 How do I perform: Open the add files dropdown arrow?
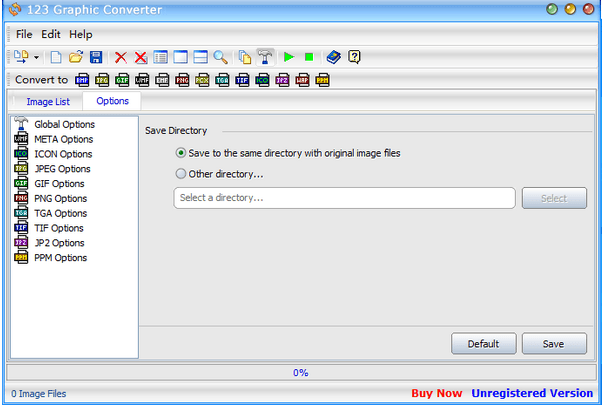[x=36, y=58]
